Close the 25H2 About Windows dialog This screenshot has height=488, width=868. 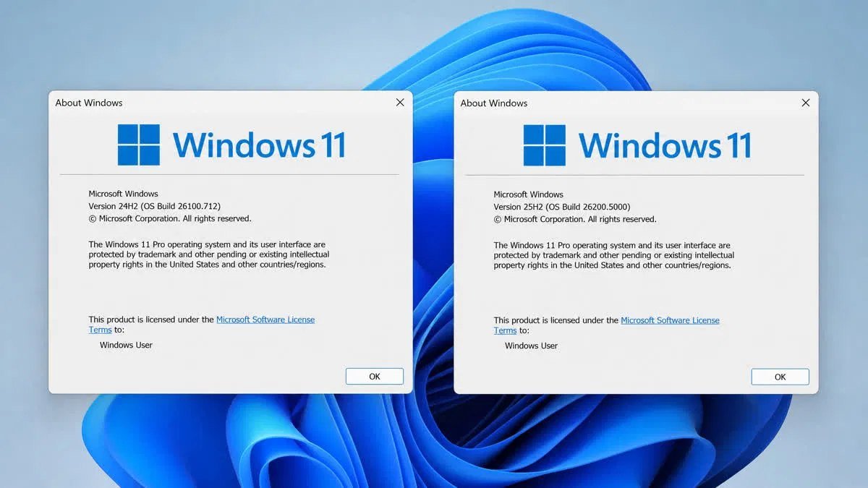(x=805, y=103)
